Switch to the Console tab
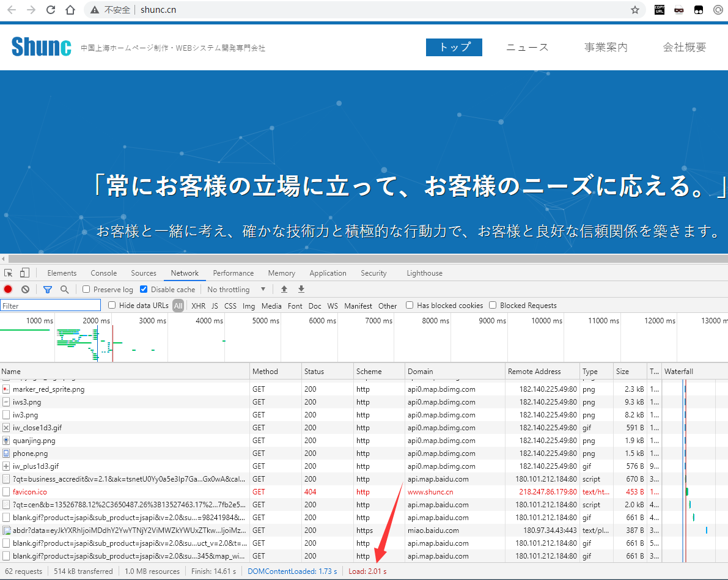The image size is (728, 580). [103, 273]
